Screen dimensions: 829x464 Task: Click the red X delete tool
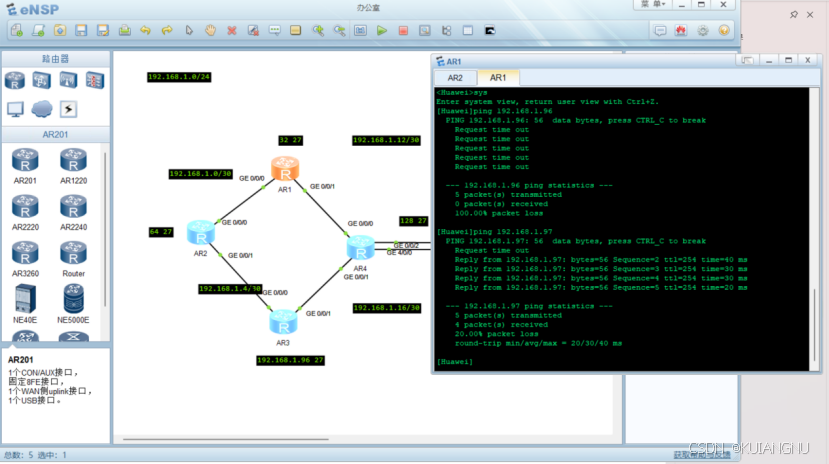[x=232, y=31]
